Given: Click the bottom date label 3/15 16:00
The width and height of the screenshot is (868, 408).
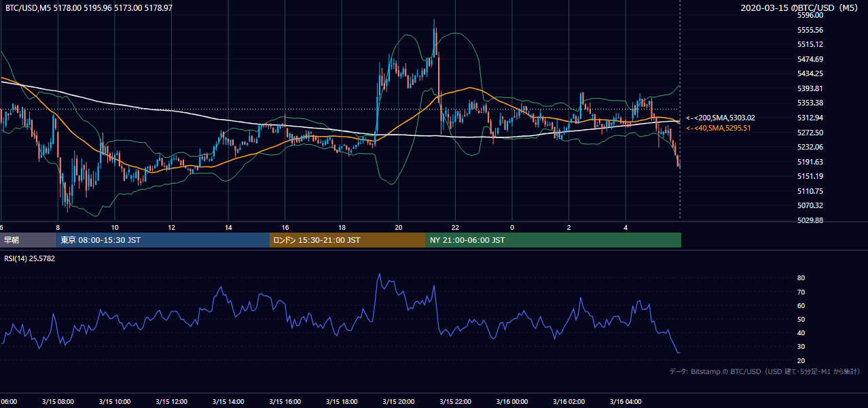Looking at the screenshot, I should (x=285, y=402).
